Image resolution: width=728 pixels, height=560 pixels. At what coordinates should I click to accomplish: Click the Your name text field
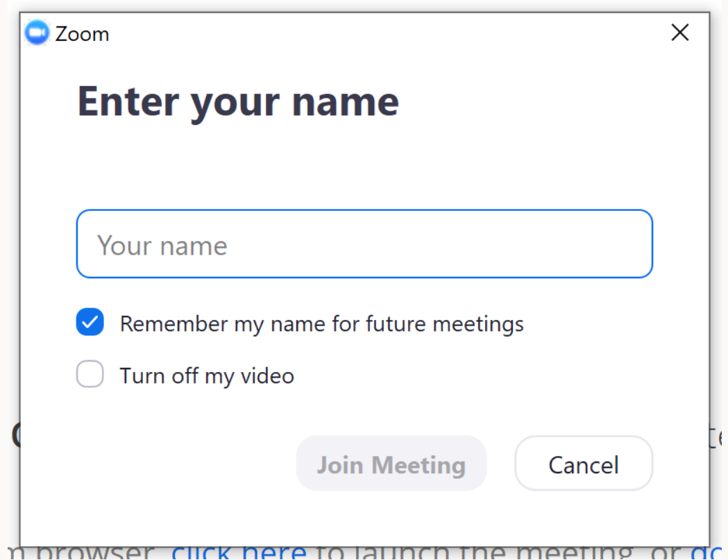click(364, 244)
